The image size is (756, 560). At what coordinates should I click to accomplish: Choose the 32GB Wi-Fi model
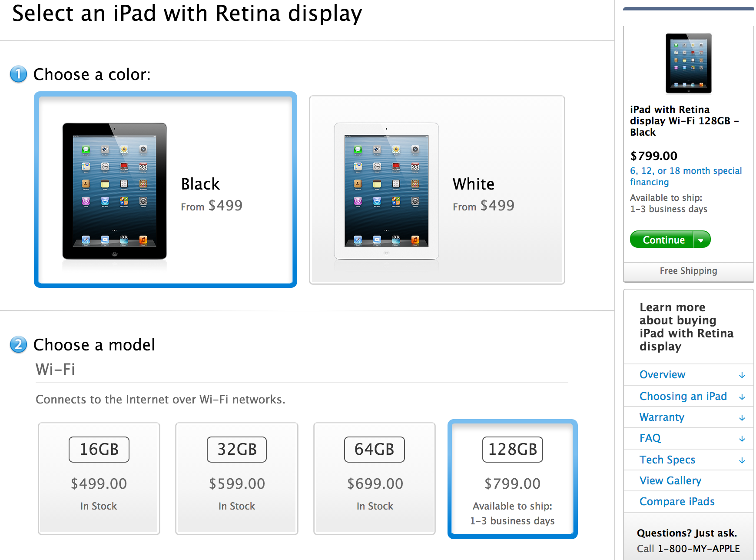coord(236,478)
